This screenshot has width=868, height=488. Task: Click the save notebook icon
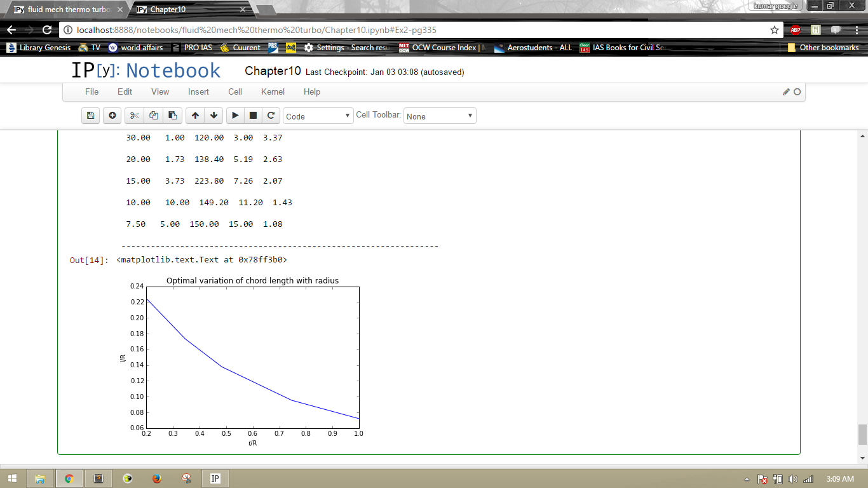[x=90, y=116]
